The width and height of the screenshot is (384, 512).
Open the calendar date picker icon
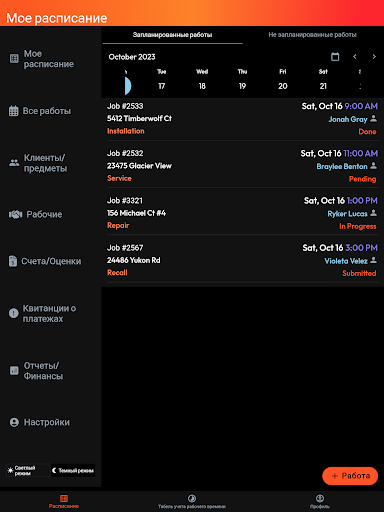tap(335, 57)
